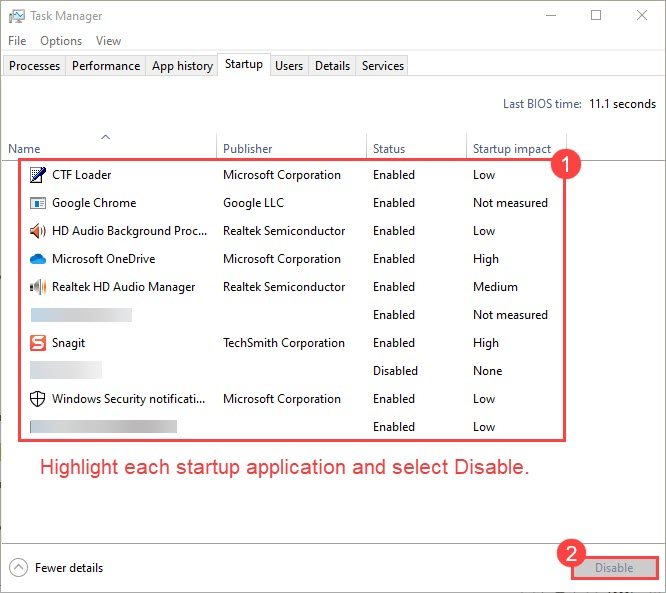The width and height of the screenshot is (666, 593).
Task: Click the Google Chrome startup entry icon
Action: (38, 203)
